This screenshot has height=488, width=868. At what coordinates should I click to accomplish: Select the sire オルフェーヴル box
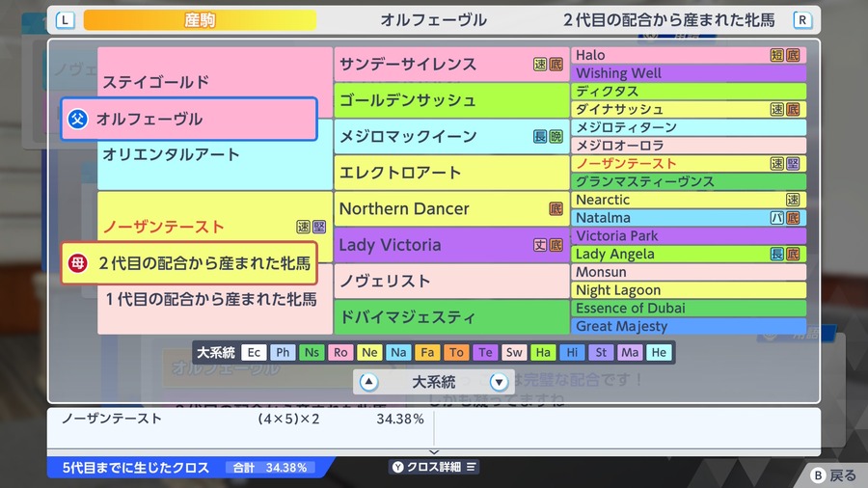click(189, 119)
